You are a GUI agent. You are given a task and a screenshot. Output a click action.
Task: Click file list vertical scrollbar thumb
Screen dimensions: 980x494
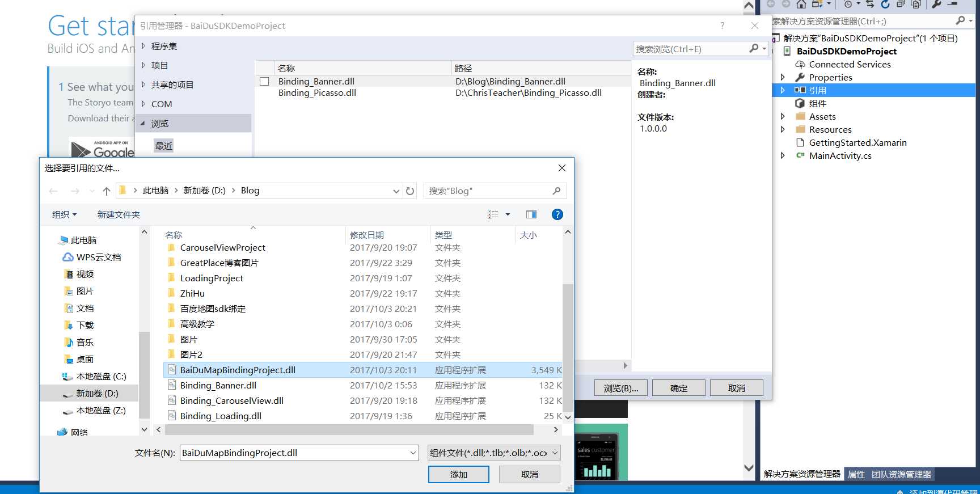(x=568, y=347)
